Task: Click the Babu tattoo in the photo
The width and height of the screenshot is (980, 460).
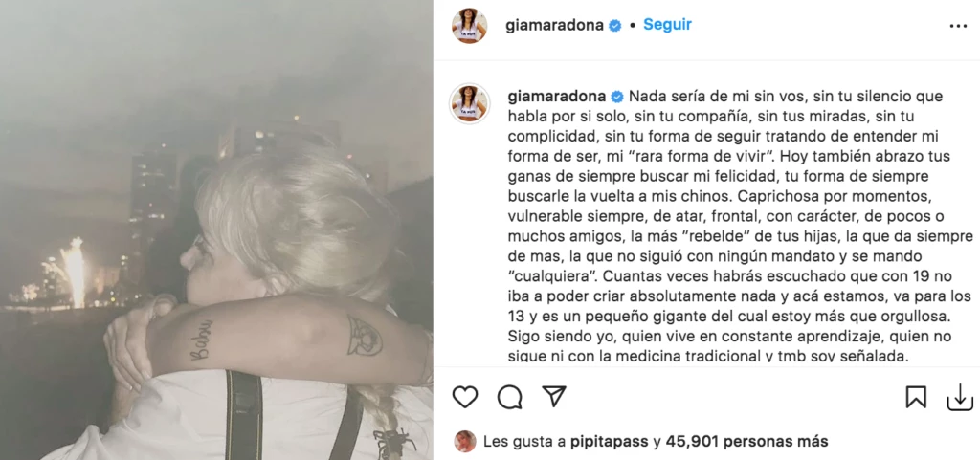Action: click(x=201, y=340)
